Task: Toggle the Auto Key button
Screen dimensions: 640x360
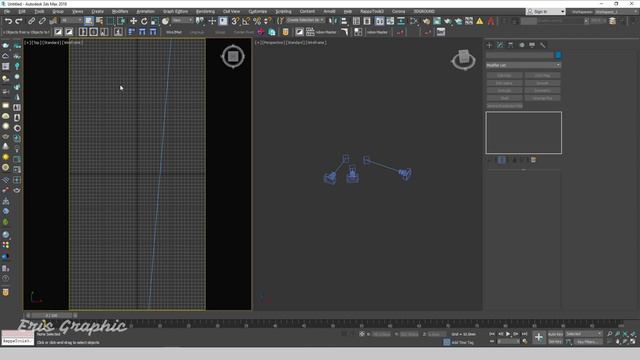Action: [555, 334]
